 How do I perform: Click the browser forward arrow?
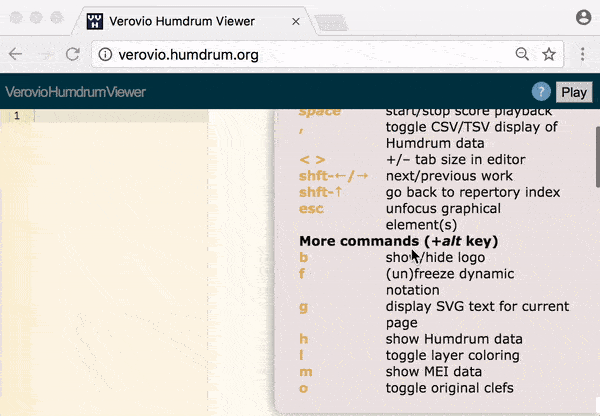[46, 54]
